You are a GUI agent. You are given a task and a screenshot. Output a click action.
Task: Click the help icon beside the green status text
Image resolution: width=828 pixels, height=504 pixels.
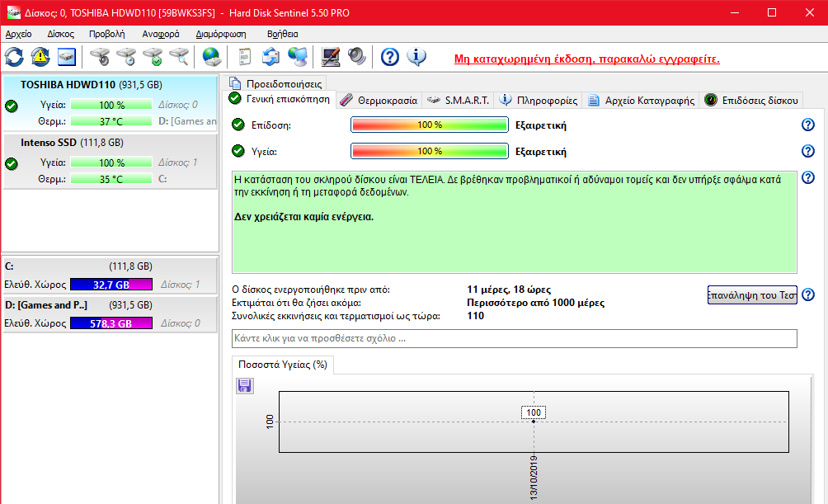(x=808, y=177)
